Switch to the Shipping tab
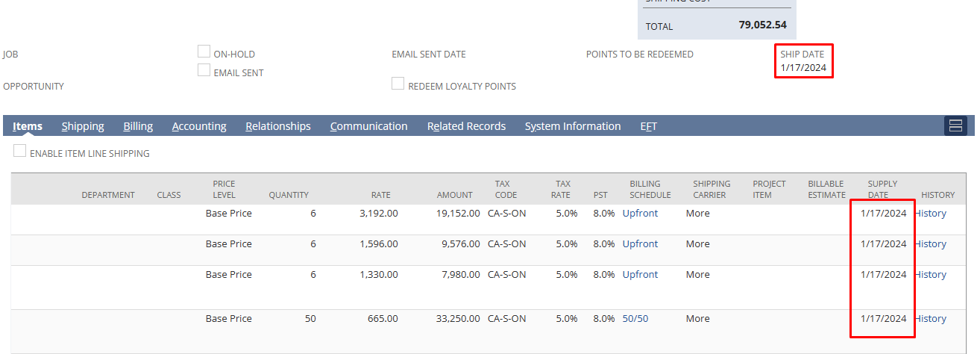 (x=83, y=126)
